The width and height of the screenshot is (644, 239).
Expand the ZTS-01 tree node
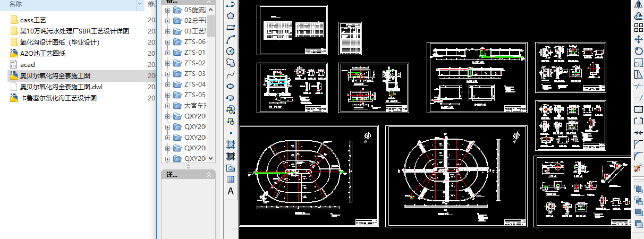click(x=168, y=53)
